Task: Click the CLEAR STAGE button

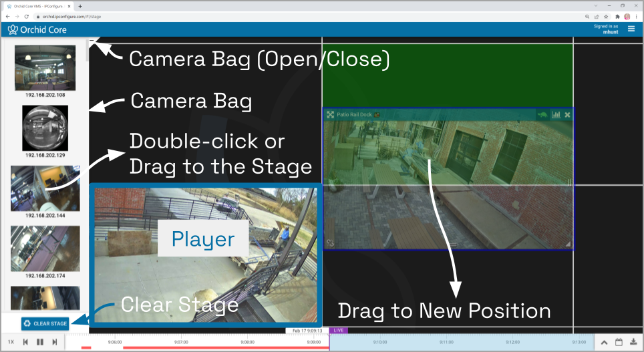Action: tap(45, 323)
